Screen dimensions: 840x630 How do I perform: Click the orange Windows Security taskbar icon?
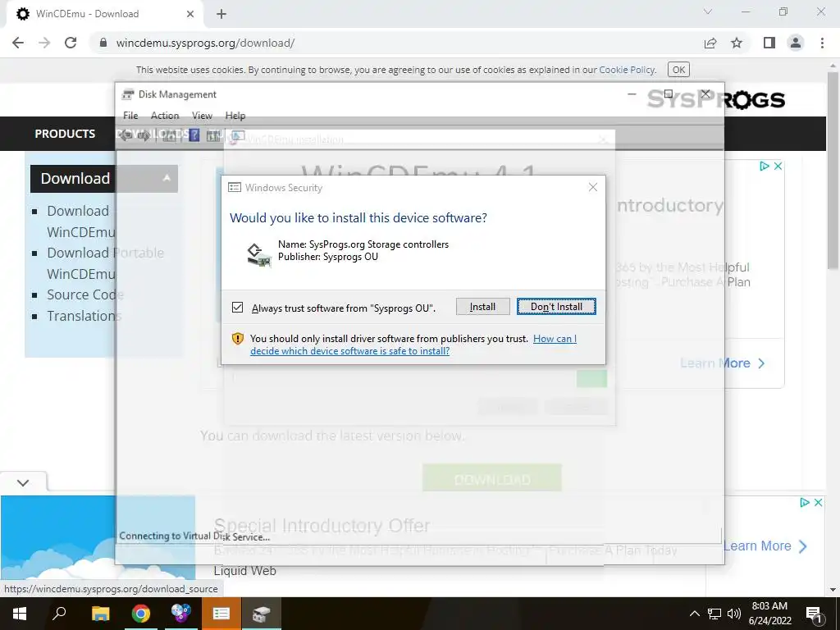(221, 614)
